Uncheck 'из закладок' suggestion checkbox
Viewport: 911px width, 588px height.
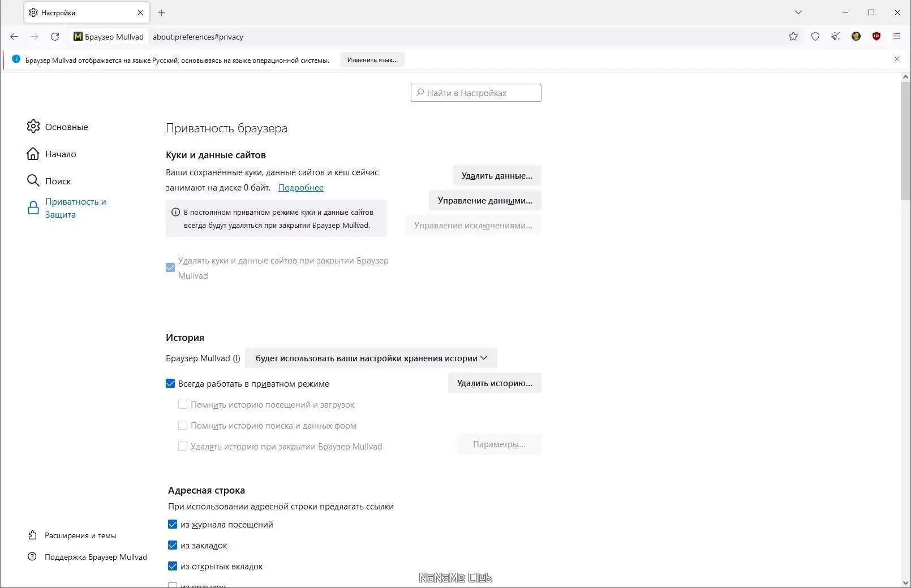pyautogui.click(x=173, y=546)
